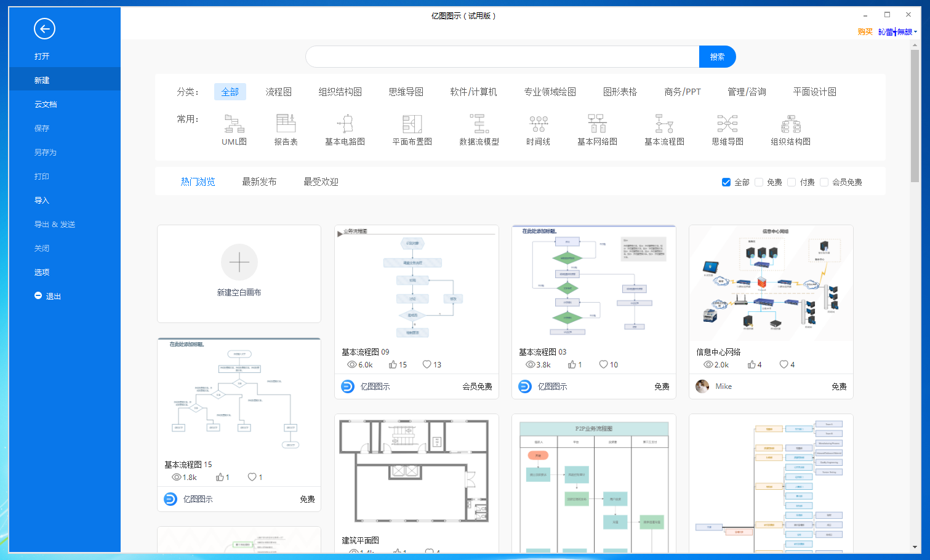Open the account dropdown arrow at top right
This screenshot has height=560, width=930.
[x=915, y=32]
